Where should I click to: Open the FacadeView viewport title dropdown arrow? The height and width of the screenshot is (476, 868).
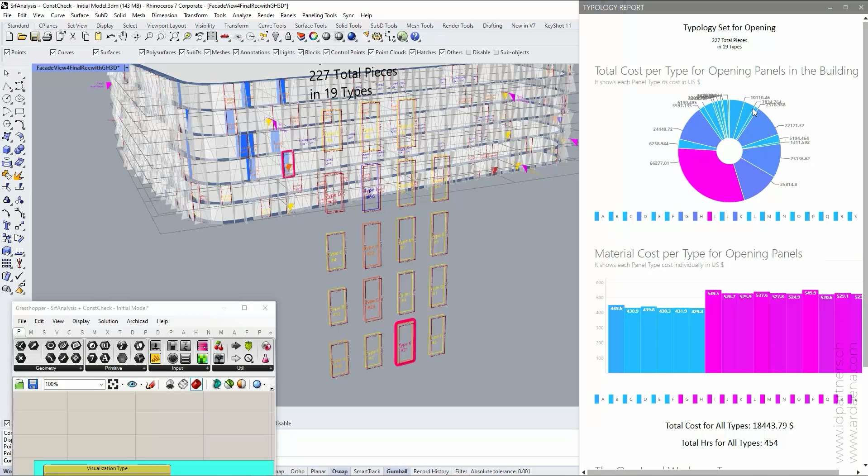tap(127, 68)
